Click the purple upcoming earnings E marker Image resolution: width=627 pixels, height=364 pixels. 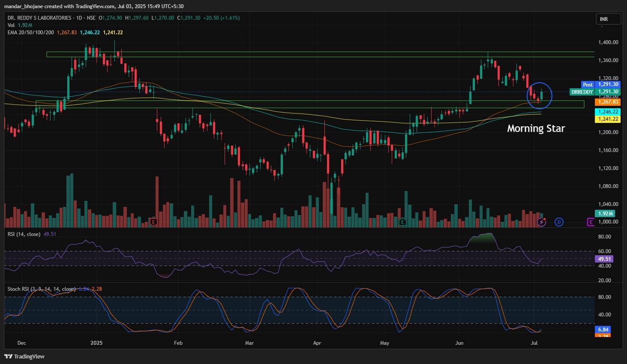(x=591, y=222)
